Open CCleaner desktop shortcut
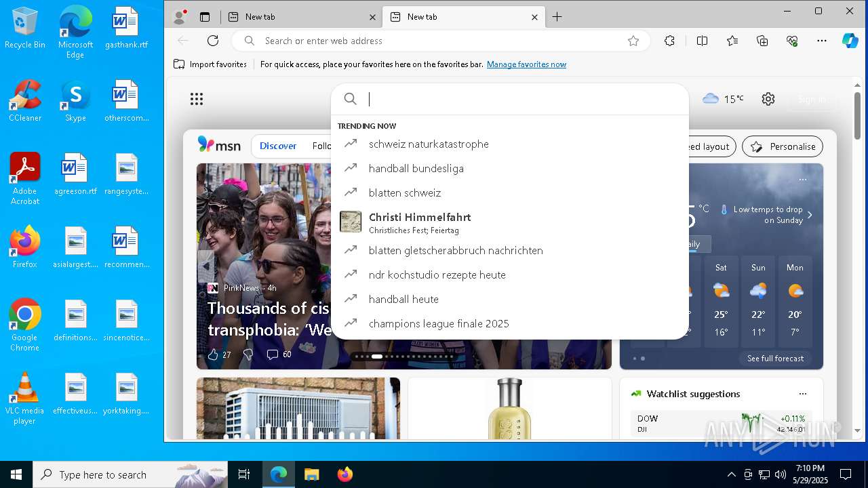This screenshot has width=868, height=488. 25,101
